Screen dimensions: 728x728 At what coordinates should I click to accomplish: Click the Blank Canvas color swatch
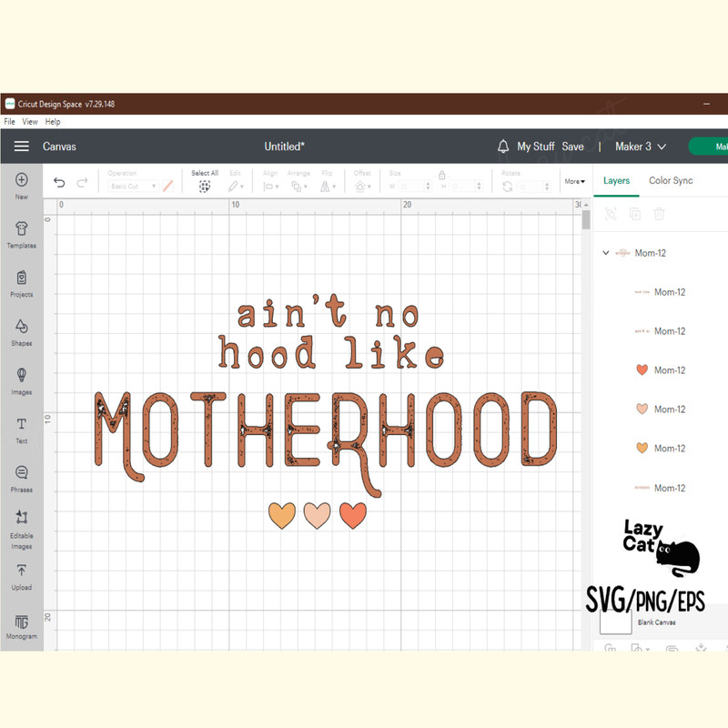tap(616, 621)
